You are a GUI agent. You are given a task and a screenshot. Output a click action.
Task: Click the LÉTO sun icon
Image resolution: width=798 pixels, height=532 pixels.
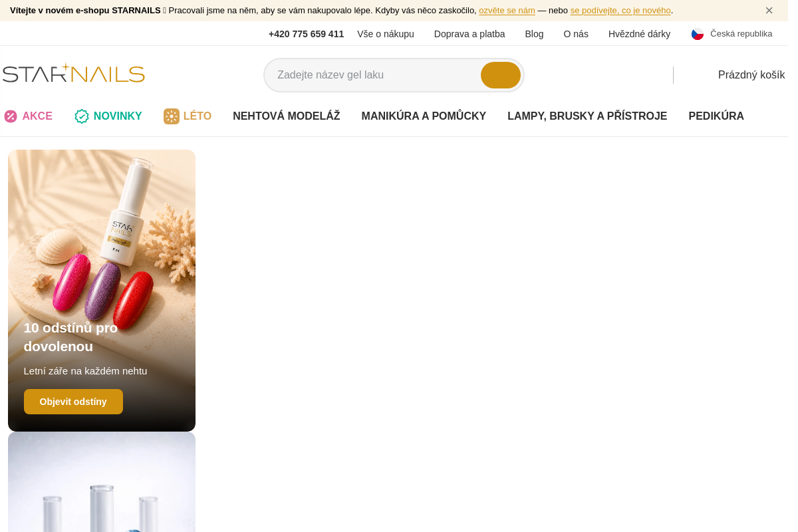[x=172, y=116]
